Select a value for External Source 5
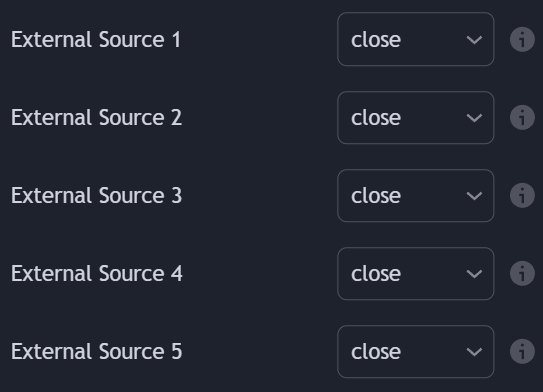The image size is (543, 392). click(416, 351)
